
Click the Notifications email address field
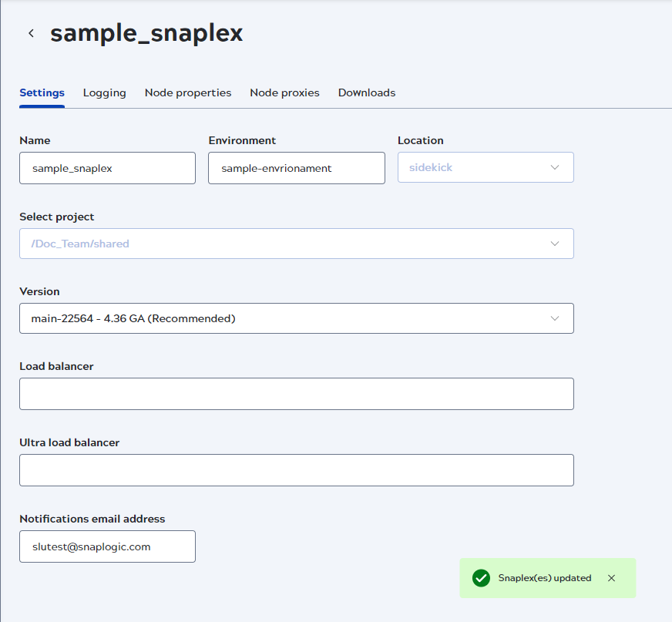[107, 546]
